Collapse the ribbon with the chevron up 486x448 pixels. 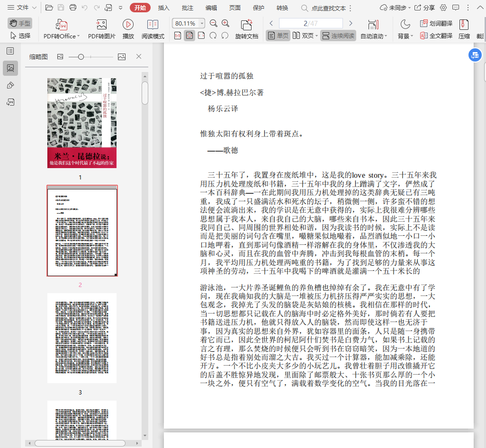480,8
